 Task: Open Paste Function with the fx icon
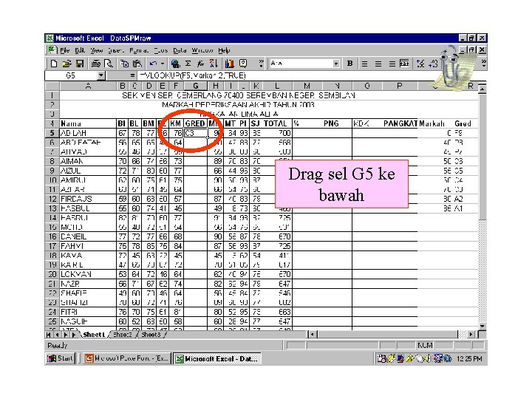201,64
